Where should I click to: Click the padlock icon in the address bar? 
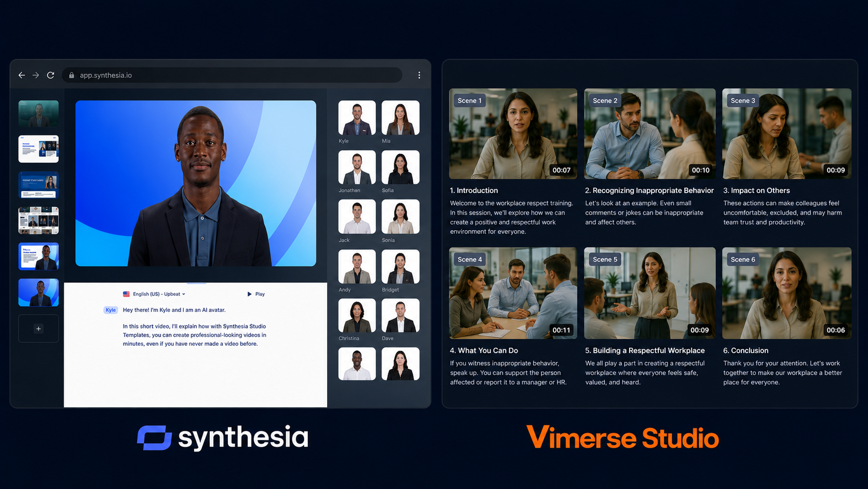point(72,75)
